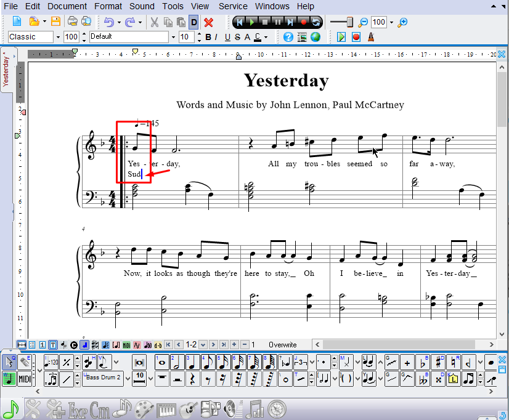Open the Service menu
The image size is (509, 420).
[233, 6]
